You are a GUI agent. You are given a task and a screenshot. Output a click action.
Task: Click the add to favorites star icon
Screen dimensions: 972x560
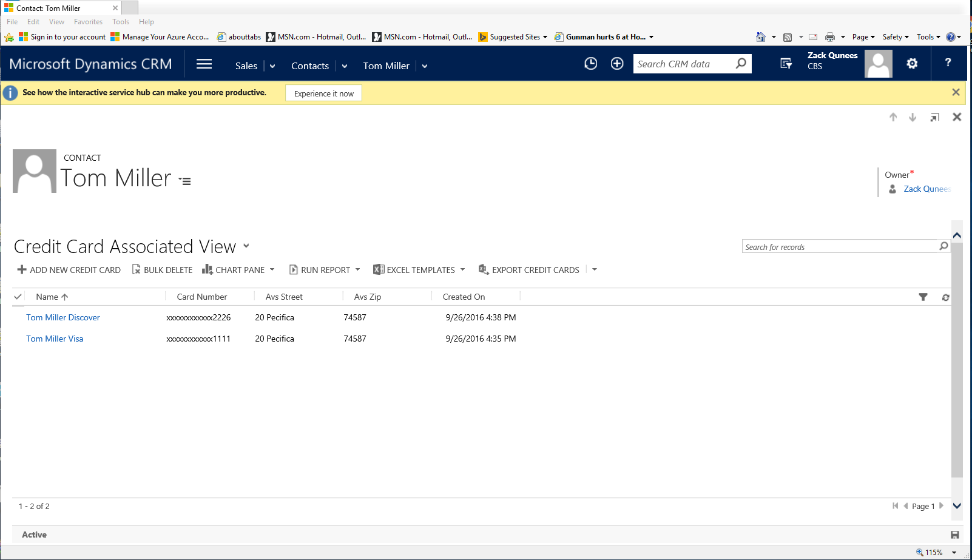tap(9, 37)
